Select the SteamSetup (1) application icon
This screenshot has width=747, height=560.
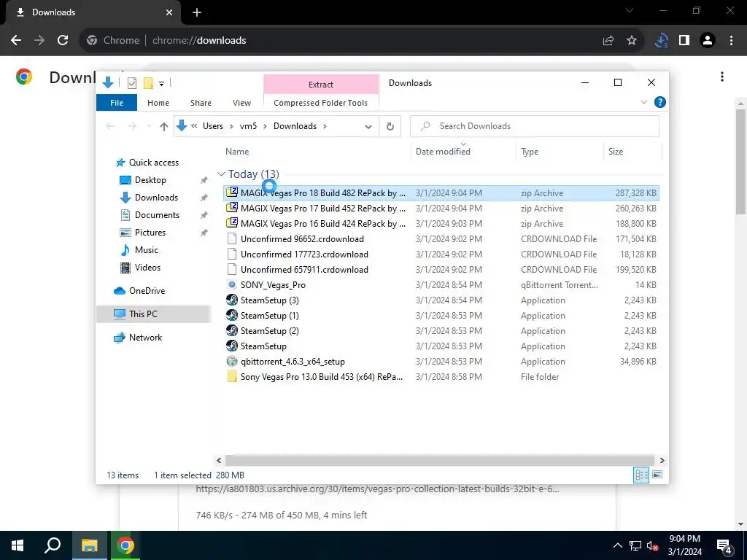tap(232, 315)
